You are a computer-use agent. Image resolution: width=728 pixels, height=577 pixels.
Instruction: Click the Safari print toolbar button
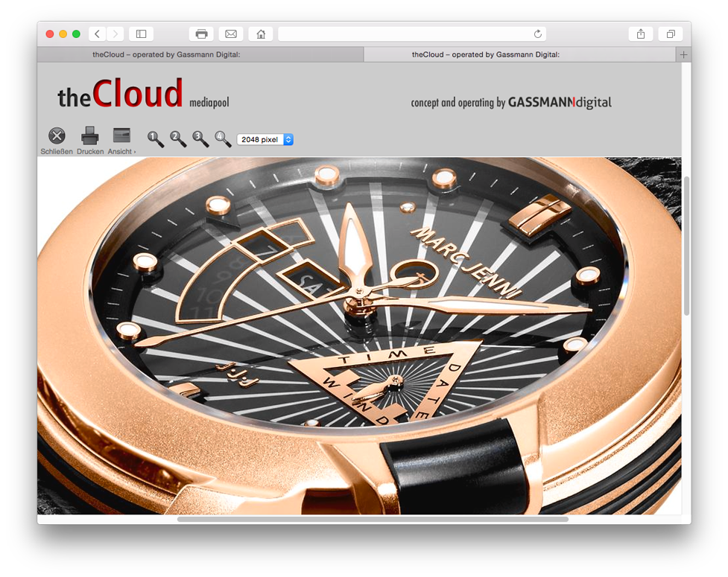(201, 34)
